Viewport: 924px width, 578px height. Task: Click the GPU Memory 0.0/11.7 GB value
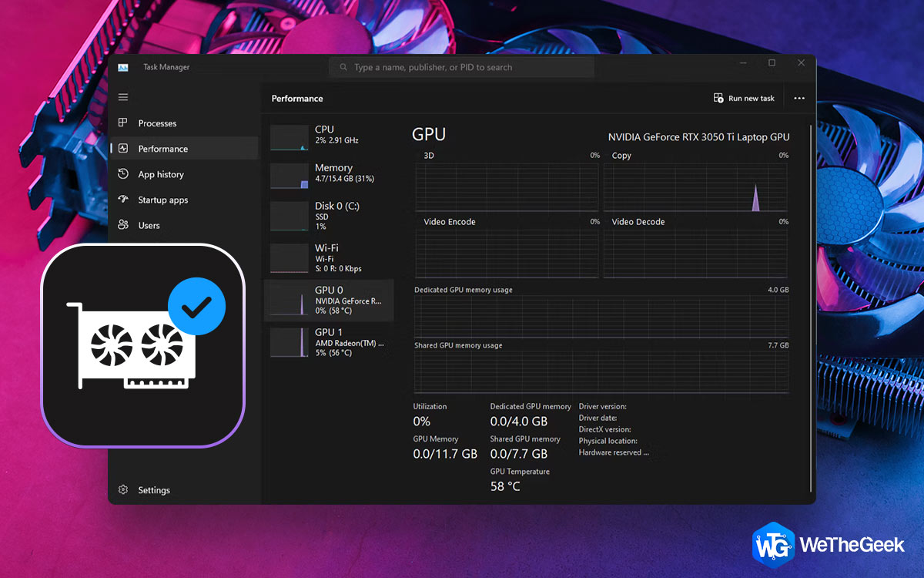(445, 454)
